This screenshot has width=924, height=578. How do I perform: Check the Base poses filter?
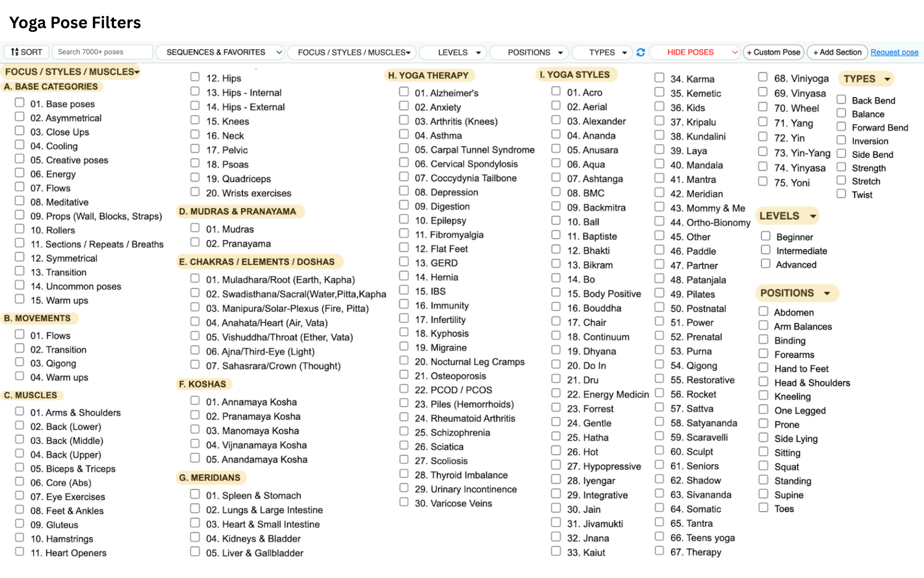20,102
